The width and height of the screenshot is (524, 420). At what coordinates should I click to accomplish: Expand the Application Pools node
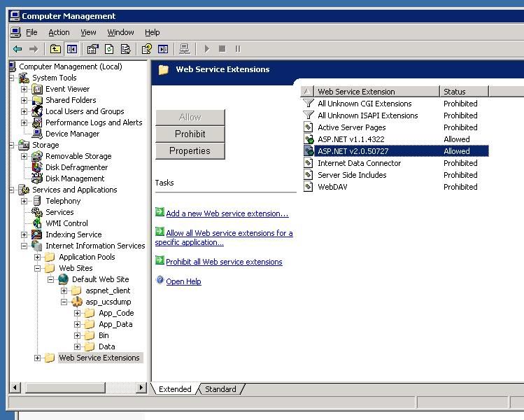pyautogui.click(x=38, y=257)
